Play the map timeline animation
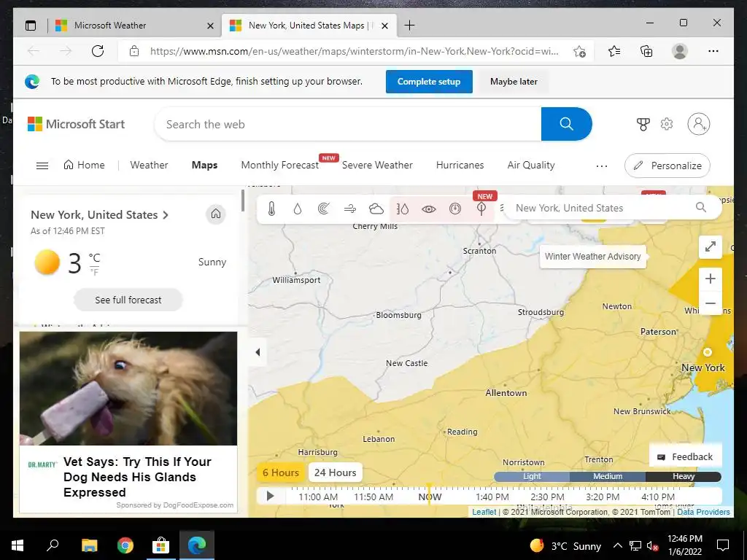The width and height of the screenshot is (747, 560). [x=270, y=496]
